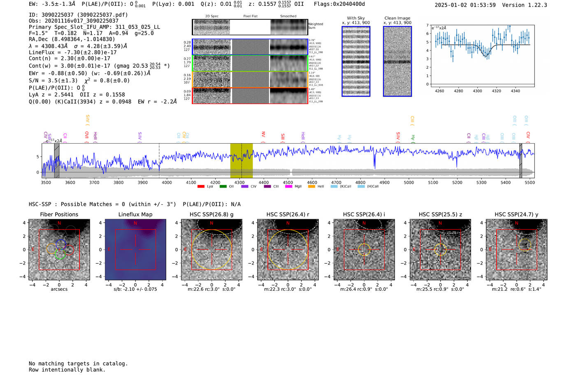Viewport: 576px width, 392px height.
Task: Click the (H)CaII legend swatch
Action: [x=361, y=186]
